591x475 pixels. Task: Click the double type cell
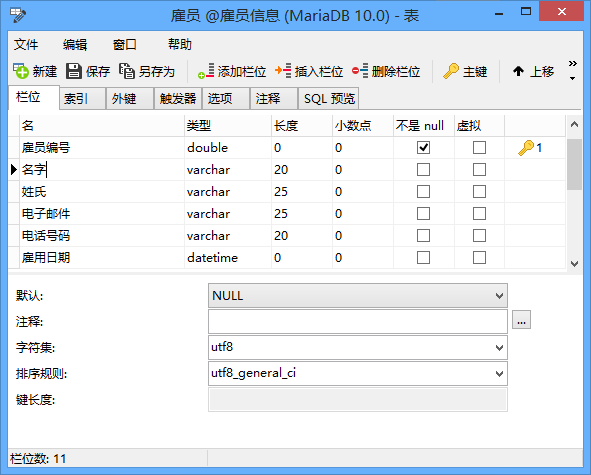click(228, 147)
